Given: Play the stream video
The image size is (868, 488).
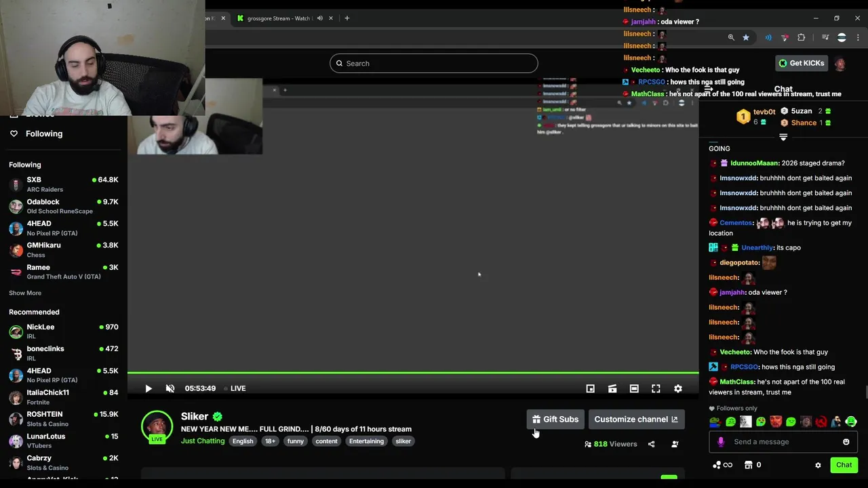Looking at the screenshot, I should pyautogui.click(x=149, y=388).
